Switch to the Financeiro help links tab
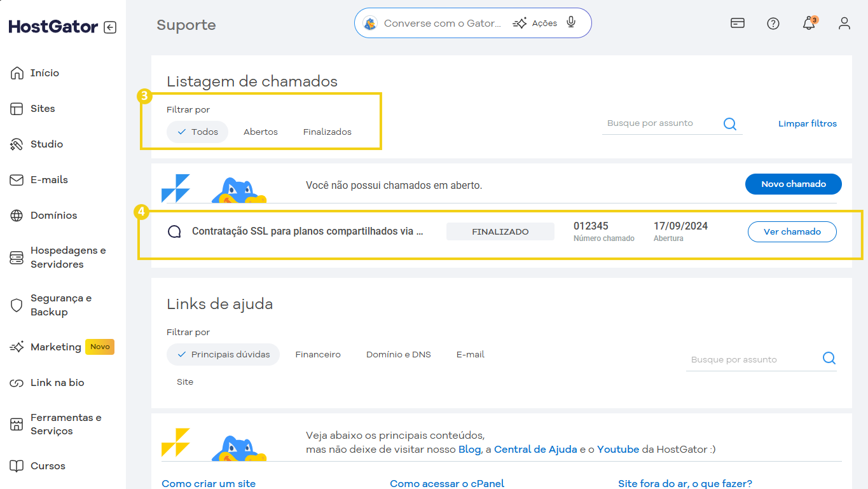 pyautogui.click(x=318, y=354)
